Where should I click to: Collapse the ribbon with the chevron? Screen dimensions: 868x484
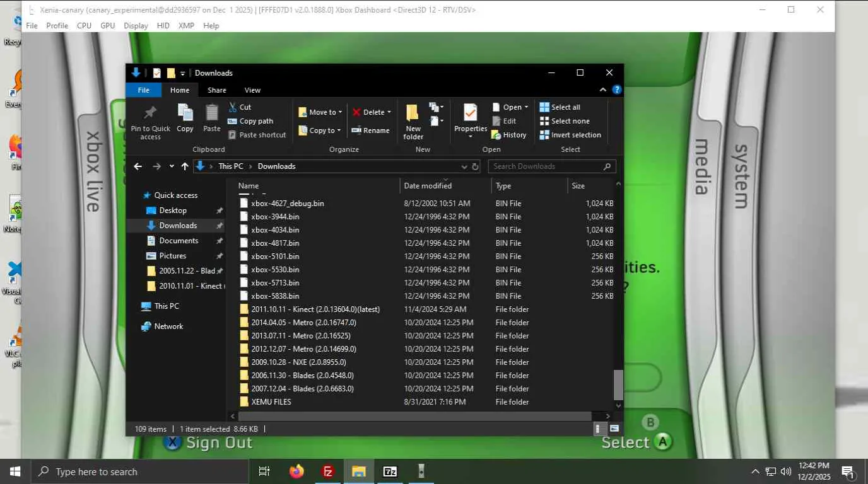pos(602,90)
